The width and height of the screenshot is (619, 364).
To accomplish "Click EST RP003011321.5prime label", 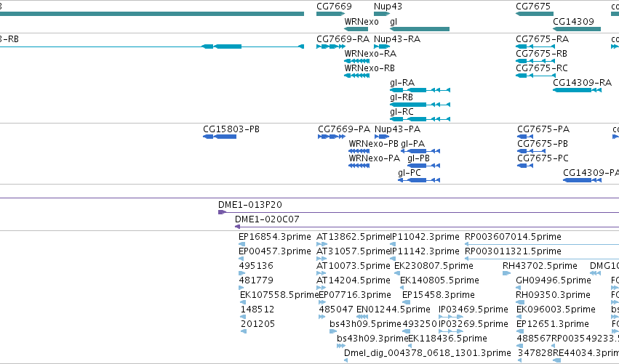I will [513, 251].
